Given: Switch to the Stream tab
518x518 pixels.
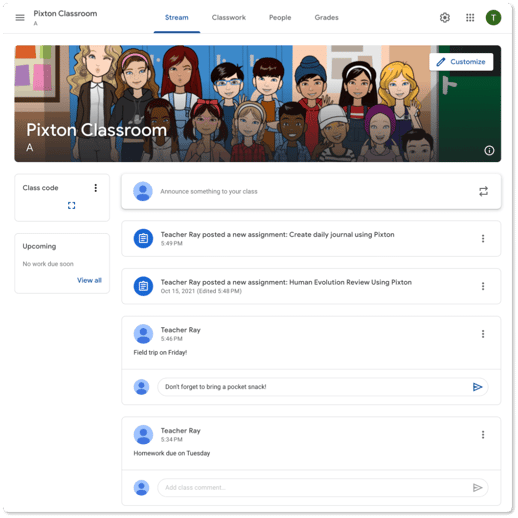Looking at the screenshot, I should 177,18.
